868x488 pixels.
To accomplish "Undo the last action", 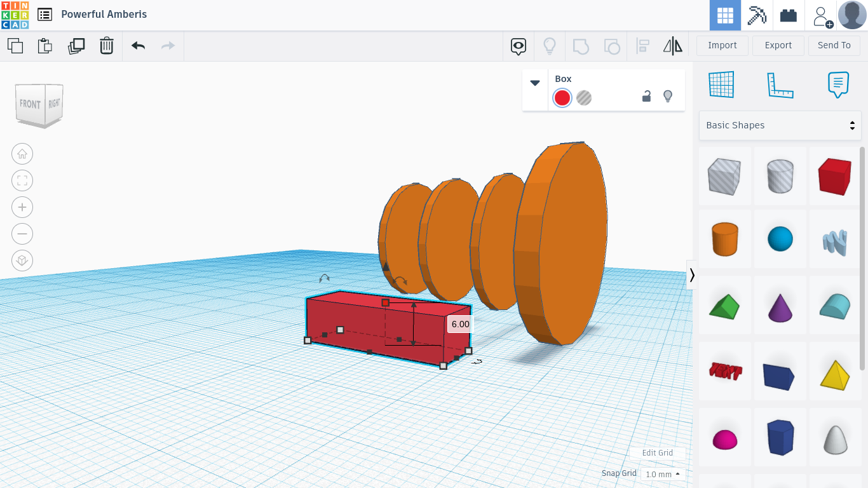I will coord(139,46).
